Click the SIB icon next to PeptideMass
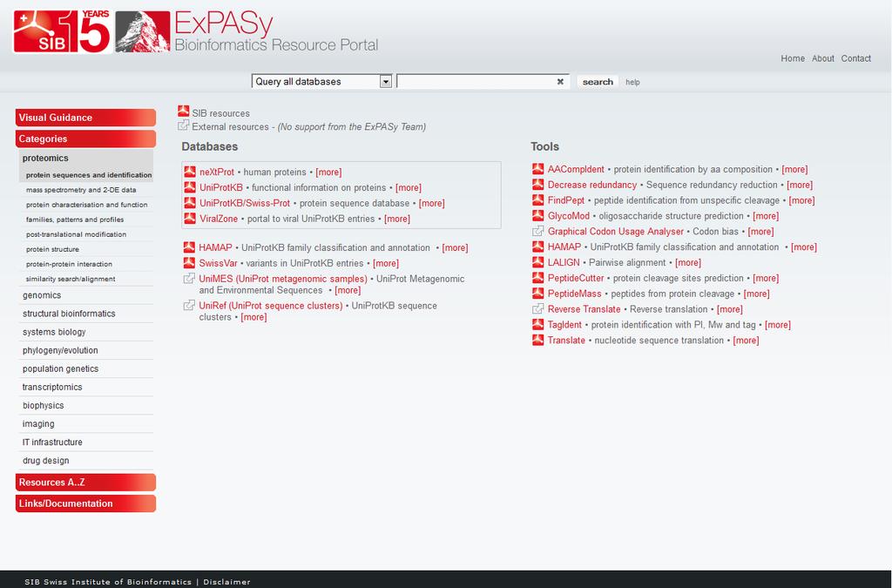The width and height of the screenshot is (892, 588). coord(537,294)
